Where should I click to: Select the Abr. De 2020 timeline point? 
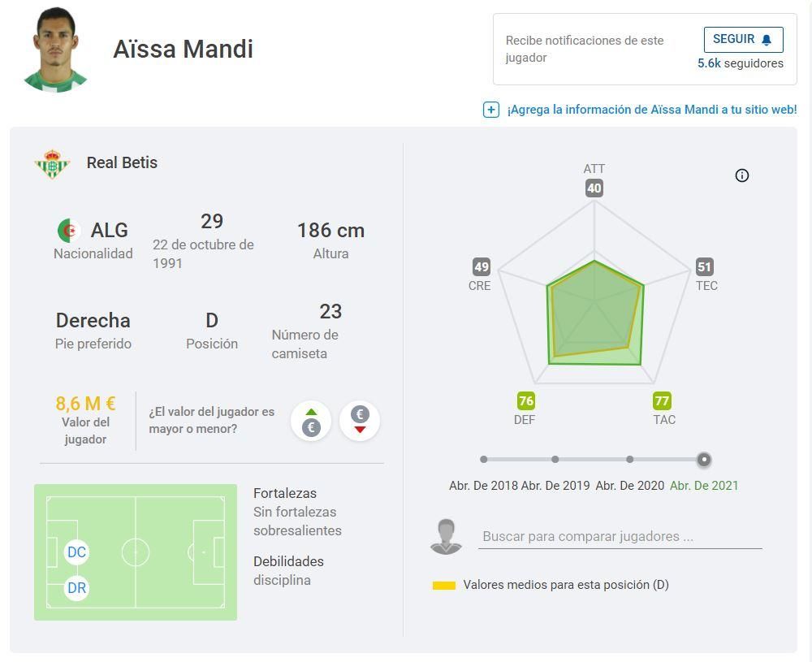click(630, 460)
